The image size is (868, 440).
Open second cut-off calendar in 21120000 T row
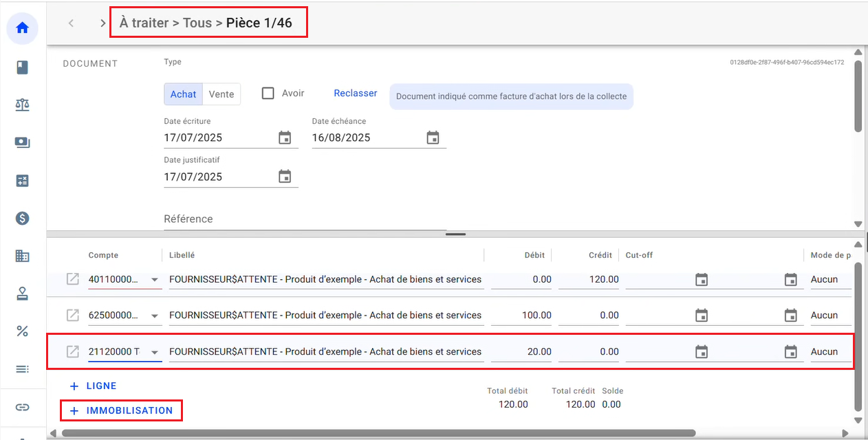point(791,352)
